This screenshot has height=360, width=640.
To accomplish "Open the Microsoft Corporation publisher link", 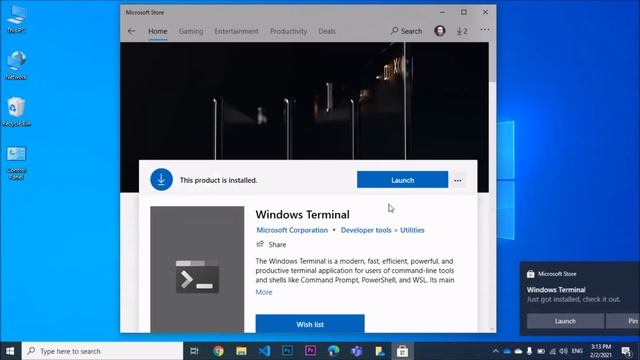I will [x=292, y=230].
